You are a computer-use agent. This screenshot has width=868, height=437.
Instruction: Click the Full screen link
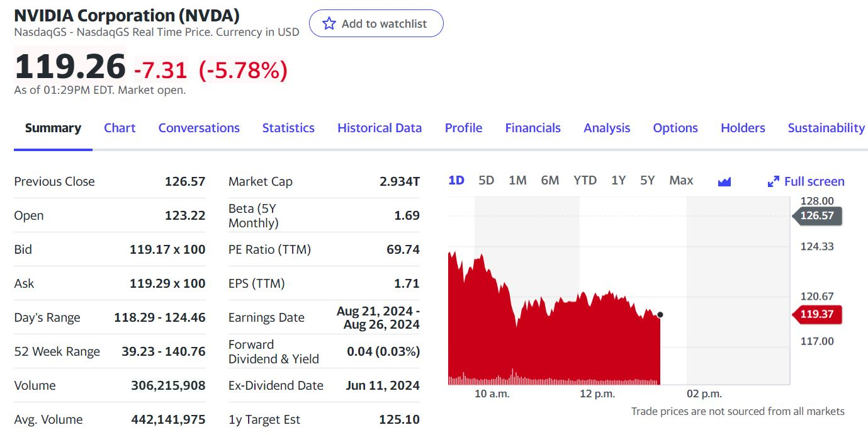tap(814, 181)
